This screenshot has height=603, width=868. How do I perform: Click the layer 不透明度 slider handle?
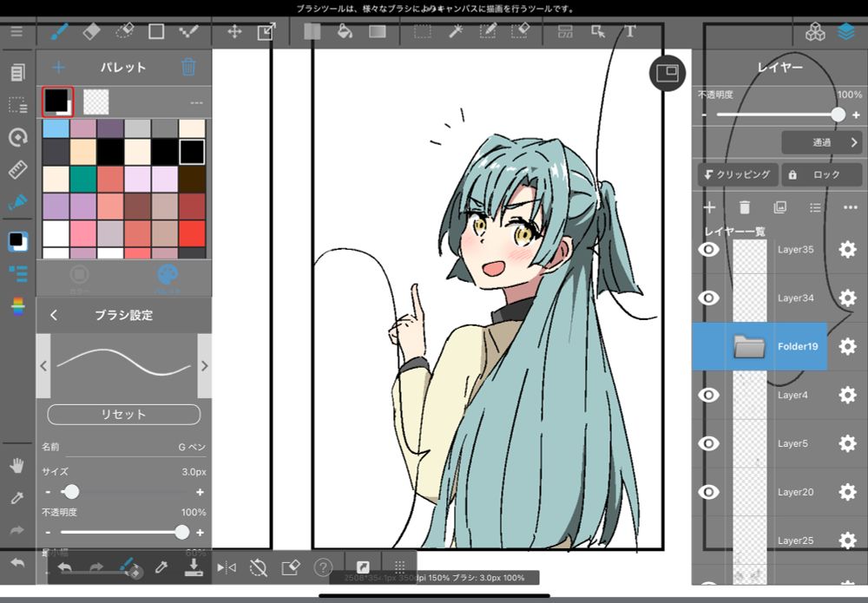(x=838, y=115)
